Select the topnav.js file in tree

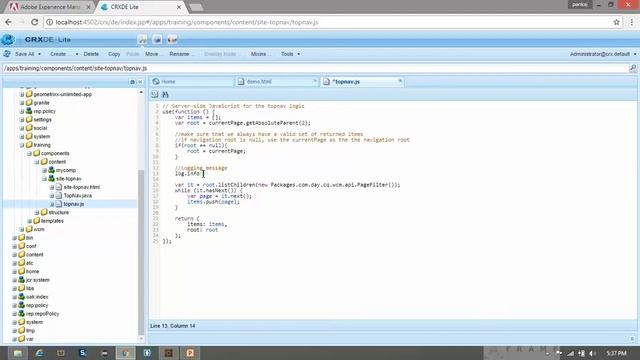[73, 204]
